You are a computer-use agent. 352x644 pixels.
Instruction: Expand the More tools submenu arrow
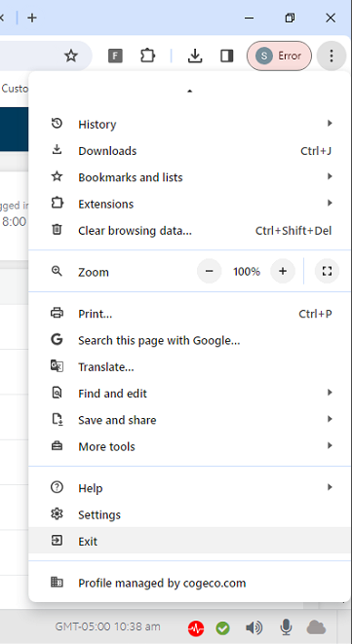[330, 445]
